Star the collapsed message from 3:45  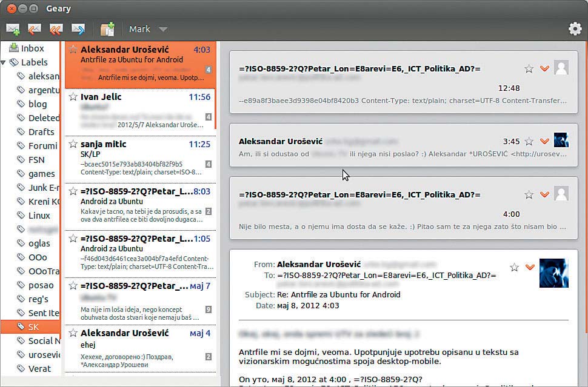(x=529, y=141)
